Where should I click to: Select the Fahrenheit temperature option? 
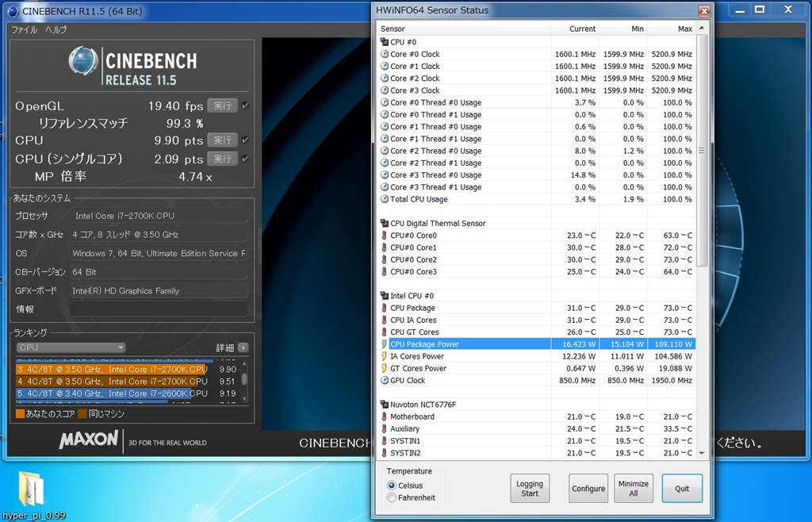(392, 497)
